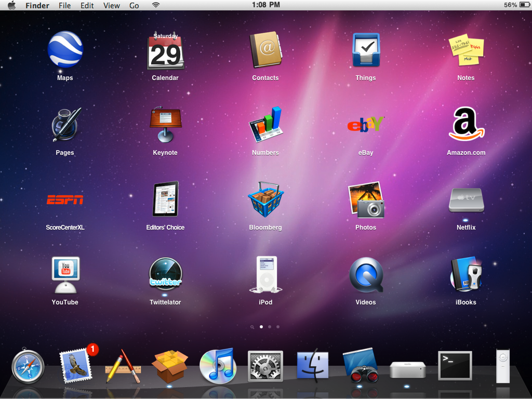Open the View menu
The width and height of the screenshot is (532, 399).
(112, 5)
